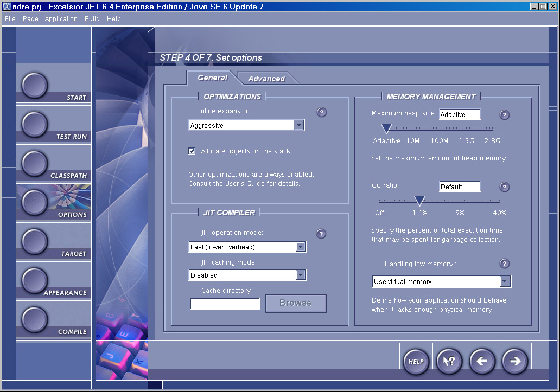Switch to the Advanced tab
560x392 pixels.
coord(266,79)
